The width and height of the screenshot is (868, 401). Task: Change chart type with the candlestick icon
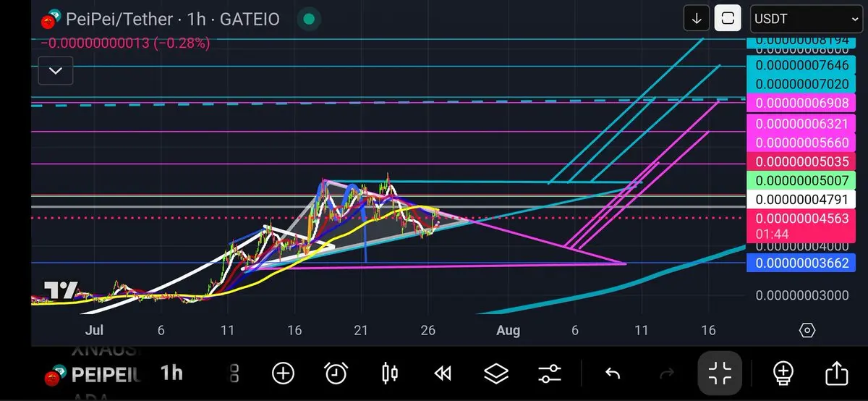tap(390, 373)
